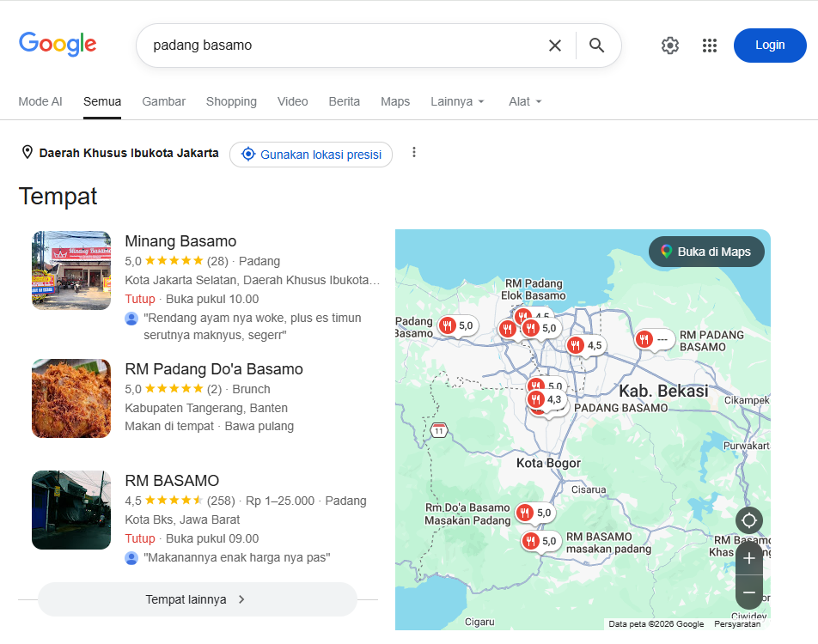Click Kabupaten Tangerang, Banten address text
This screenshot has width=818, height=644.
pyautogui.click(x=206, y=408)
